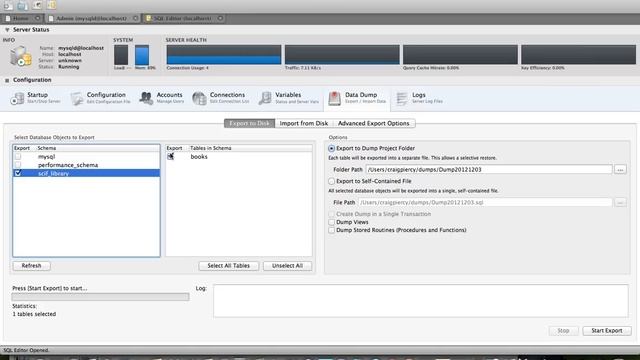The width and height of the screenshot is (640, 360).
Task: Select the mysql schema row
Action: (86, 157)
